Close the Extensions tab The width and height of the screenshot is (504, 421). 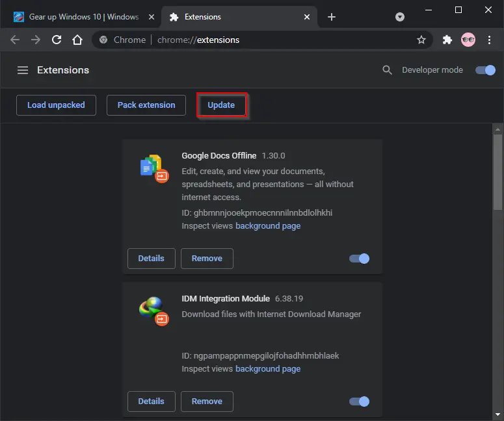pyautogui.click(x=307, y=17)
